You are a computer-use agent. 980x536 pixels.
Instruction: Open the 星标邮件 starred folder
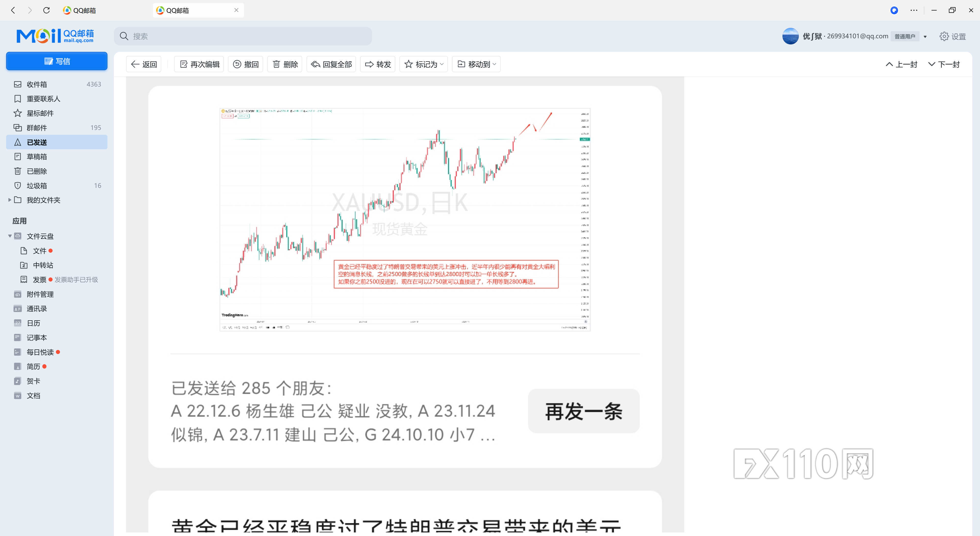point(57,113)
